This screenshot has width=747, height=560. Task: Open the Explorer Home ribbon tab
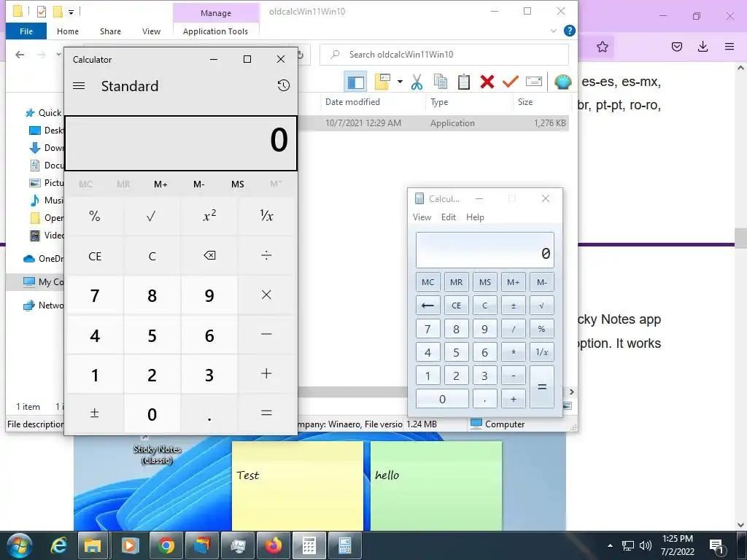click(68, 31)
